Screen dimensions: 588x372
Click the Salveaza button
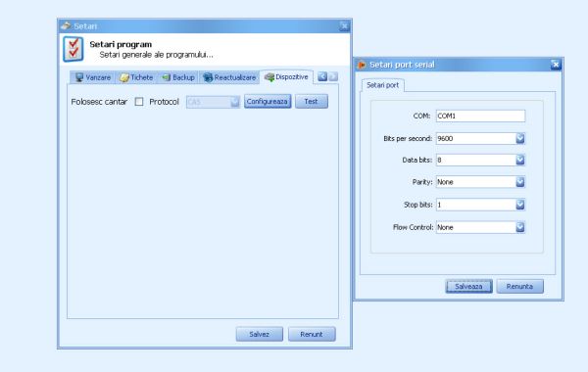[x=468, y=287]
